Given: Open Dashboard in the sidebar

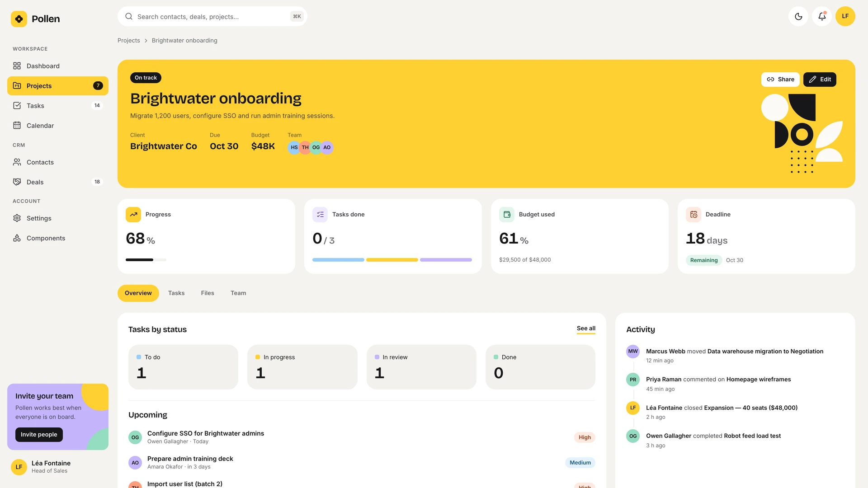Looking at the screenshot, I should click(58, 66).
